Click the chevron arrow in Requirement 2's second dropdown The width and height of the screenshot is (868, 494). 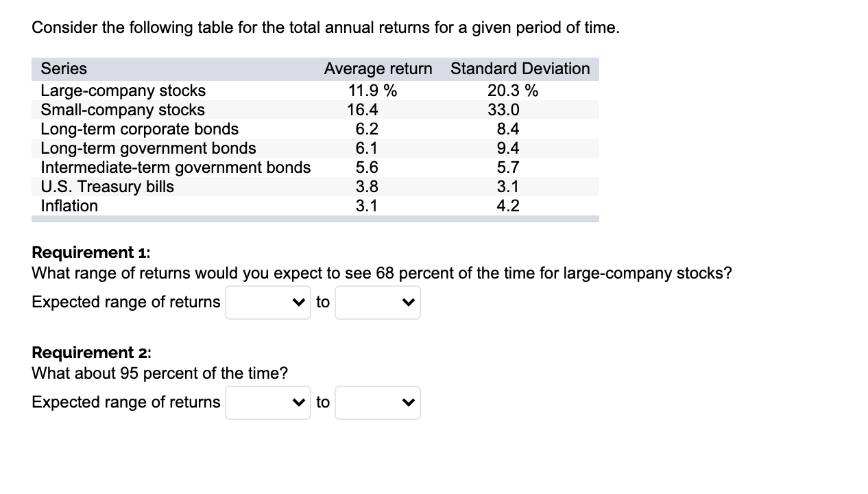tap(409, 402)
